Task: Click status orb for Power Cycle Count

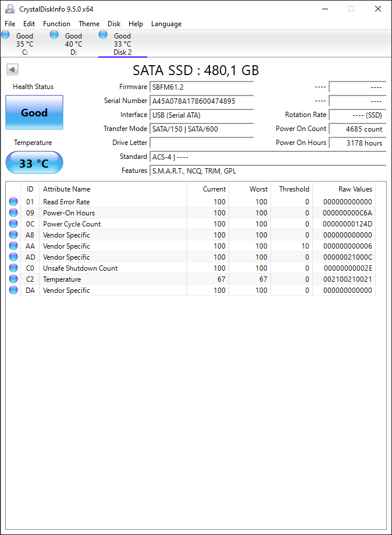Action: (13, 224)
